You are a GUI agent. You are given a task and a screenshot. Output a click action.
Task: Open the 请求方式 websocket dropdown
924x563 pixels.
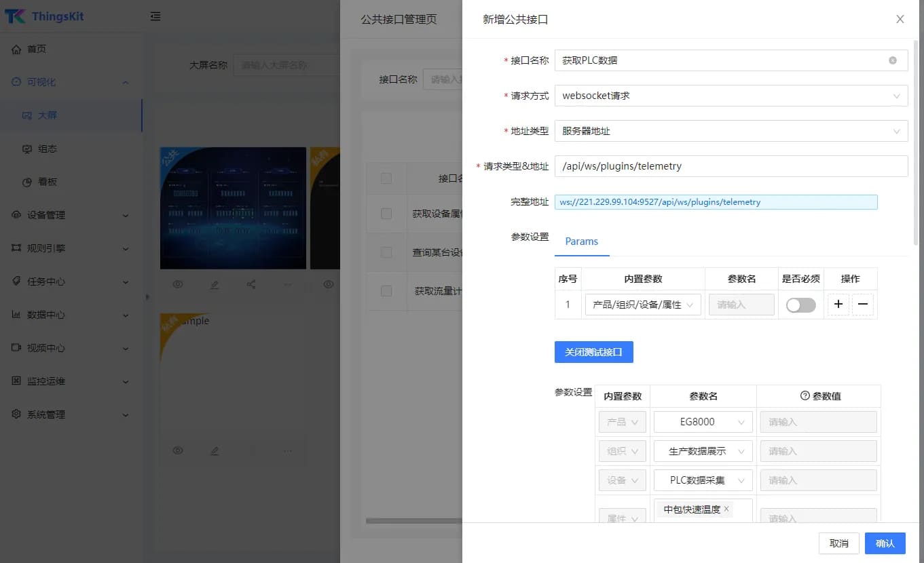coord(731,95)
